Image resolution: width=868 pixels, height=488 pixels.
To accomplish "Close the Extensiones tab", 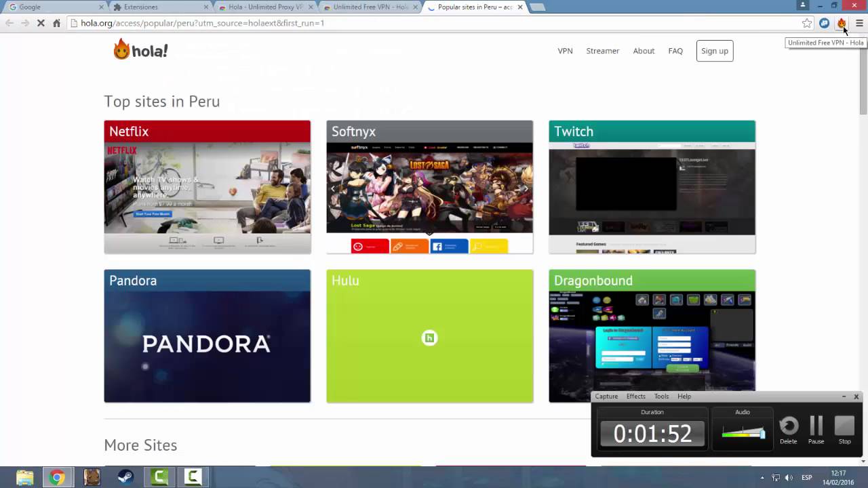I will tap(206, 7).
